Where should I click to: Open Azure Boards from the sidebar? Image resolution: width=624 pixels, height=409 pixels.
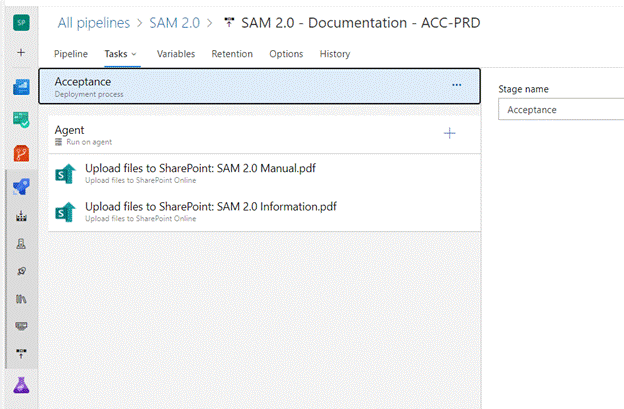tap(21, 87)
